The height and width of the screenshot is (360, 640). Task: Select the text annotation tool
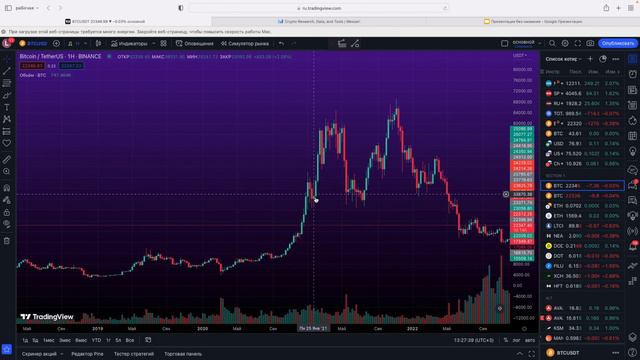coord(7,107)
